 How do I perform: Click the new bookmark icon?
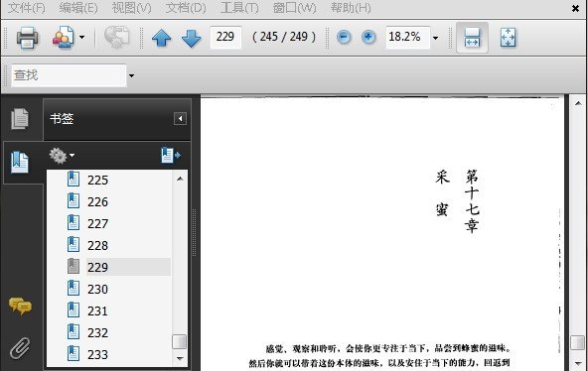point(171,156)
